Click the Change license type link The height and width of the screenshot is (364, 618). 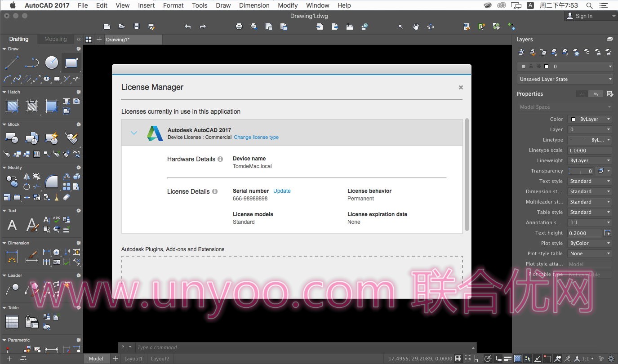coord(256,138)
